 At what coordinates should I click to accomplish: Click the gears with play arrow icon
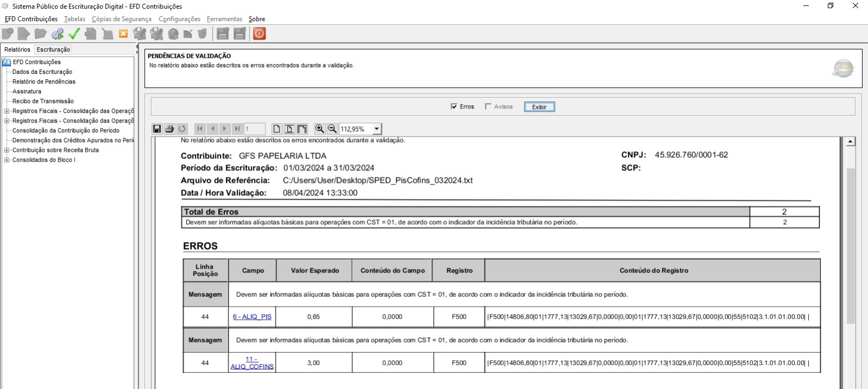[x=58, y=34]
